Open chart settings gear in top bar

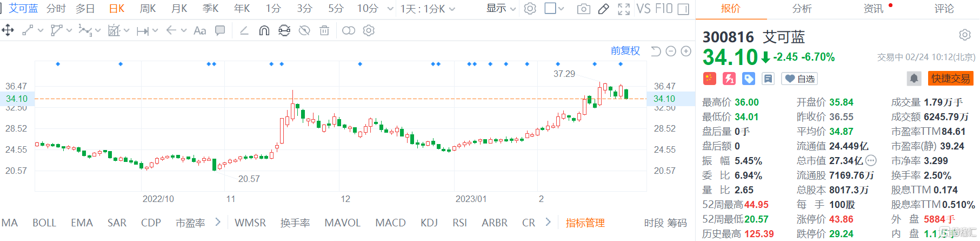pyautogui.click(x=530, y=9)
